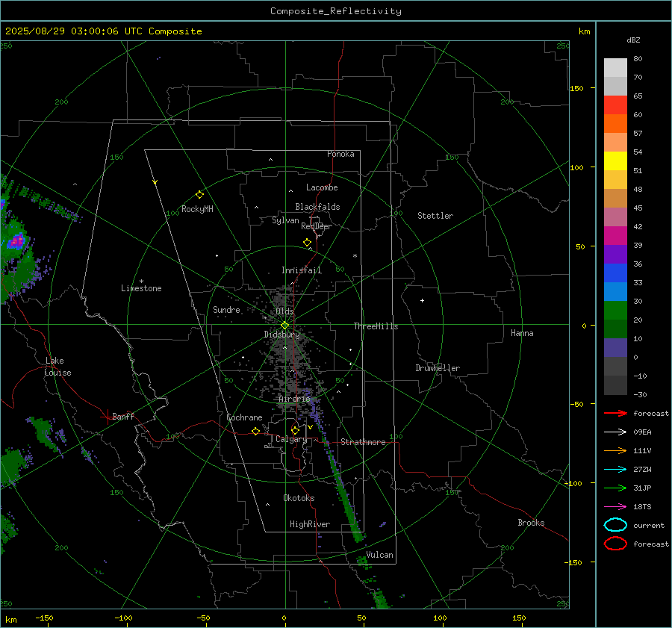This screenshot has height=628, width=672.
Task: Click the yellow diamond marker below Cochrane
Action: (256, 431)
